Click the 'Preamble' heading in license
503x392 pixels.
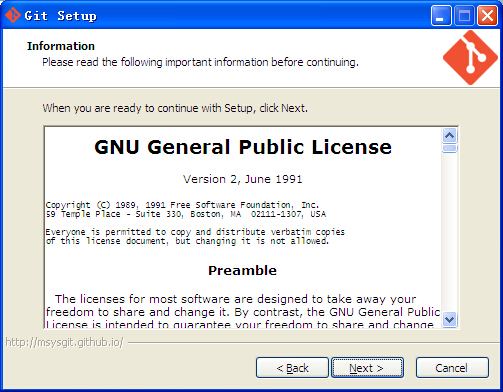pos(242,270)
